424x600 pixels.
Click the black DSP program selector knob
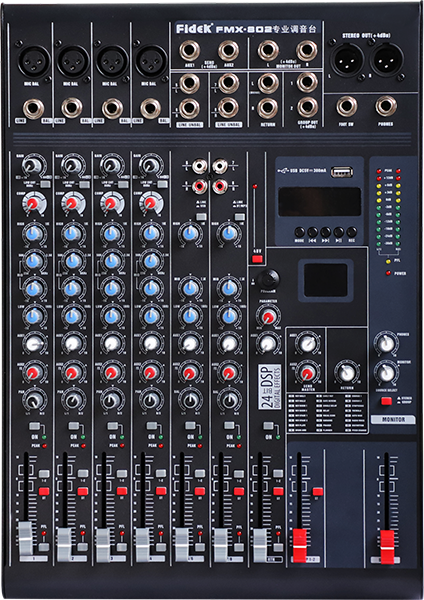coord(268,279)
